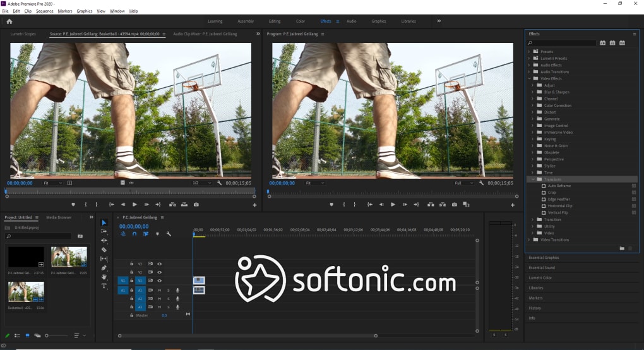Image resolution: width=644 pixels, height=350 pixels.
Task: Select the Slip tool
Action: (x=104, y=258)
